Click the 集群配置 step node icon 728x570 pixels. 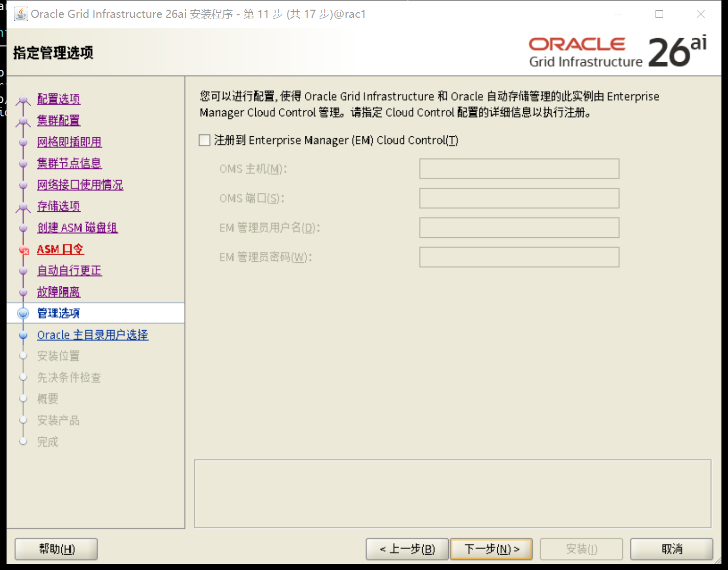coord(23,121)
